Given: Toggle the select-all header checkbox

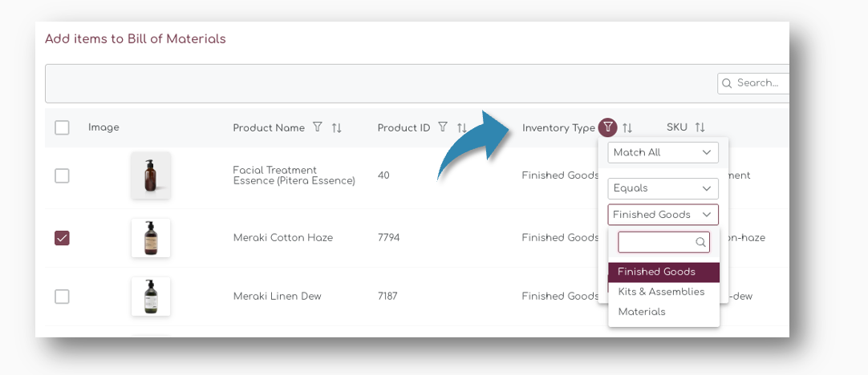Looking at the screenshot, I should [x=62, y=127].
